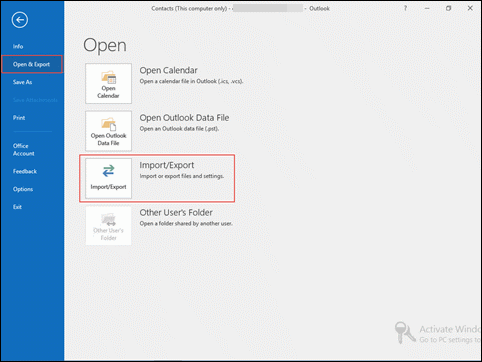This screenshot has height=362, width=482.
Task: Click the Help question mark icon
Action: click(x=405, y=8)
